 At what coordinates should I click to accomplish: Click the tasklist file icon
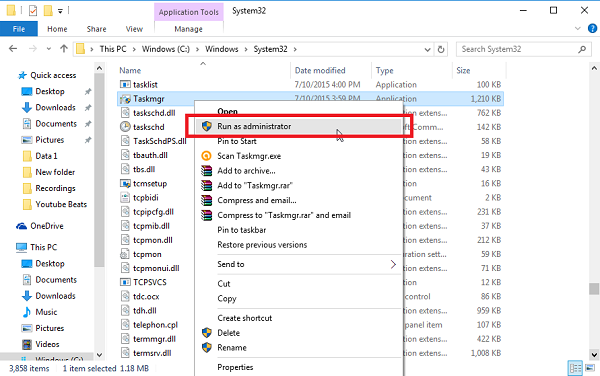[x=125, y=85]
